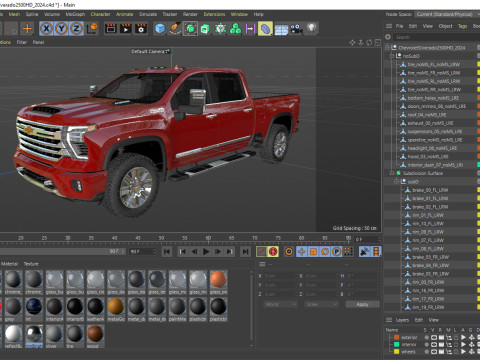
Task: Open the Render menu
Action: tap(190, 14)
